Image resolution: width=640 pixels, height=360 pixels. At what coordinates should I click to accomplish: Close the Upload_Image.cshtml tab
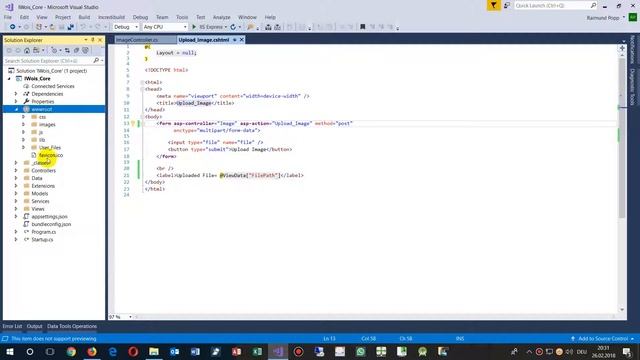(x=242, y=40)
